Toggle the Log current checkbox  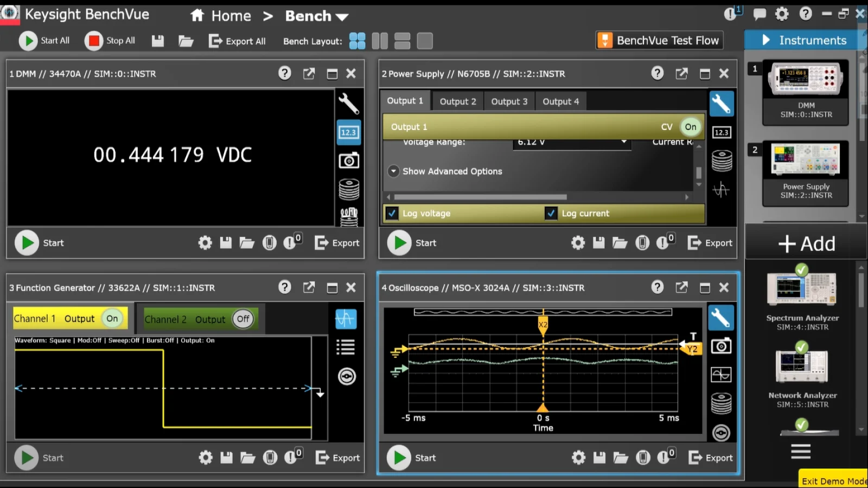[551, 213]
